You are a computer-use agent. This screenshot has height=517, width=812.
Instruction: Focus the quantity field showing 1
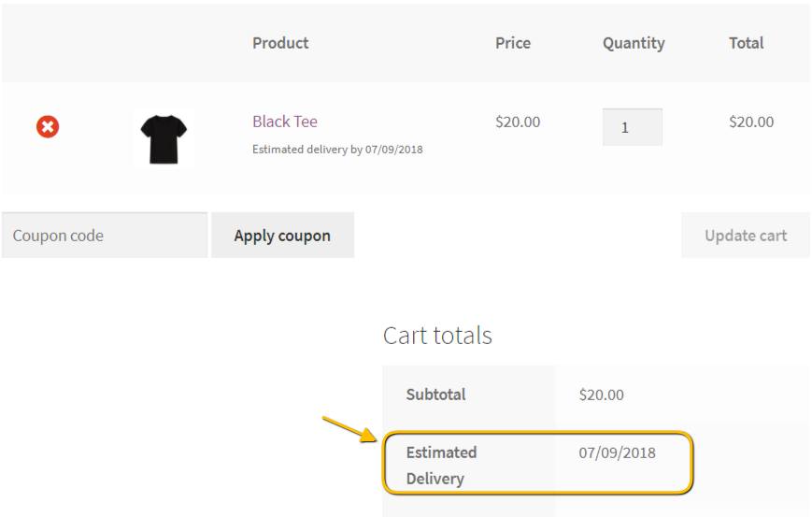pos(633,127)
